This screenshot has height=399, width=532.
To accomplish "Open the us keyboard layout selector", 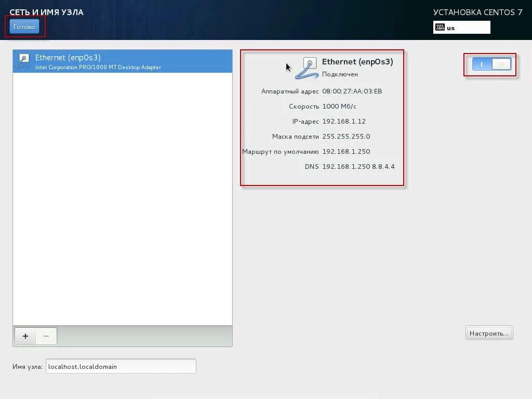I will coord(461,28).
